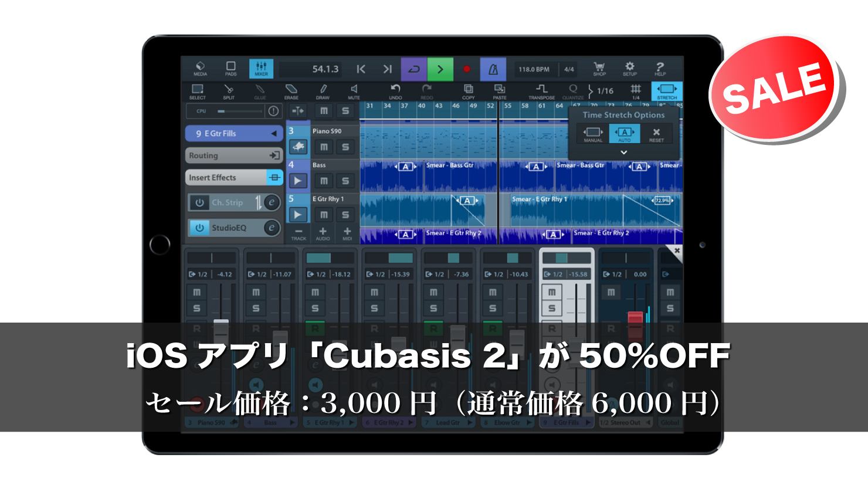Reset the time stretch

(x=656, y=134)
